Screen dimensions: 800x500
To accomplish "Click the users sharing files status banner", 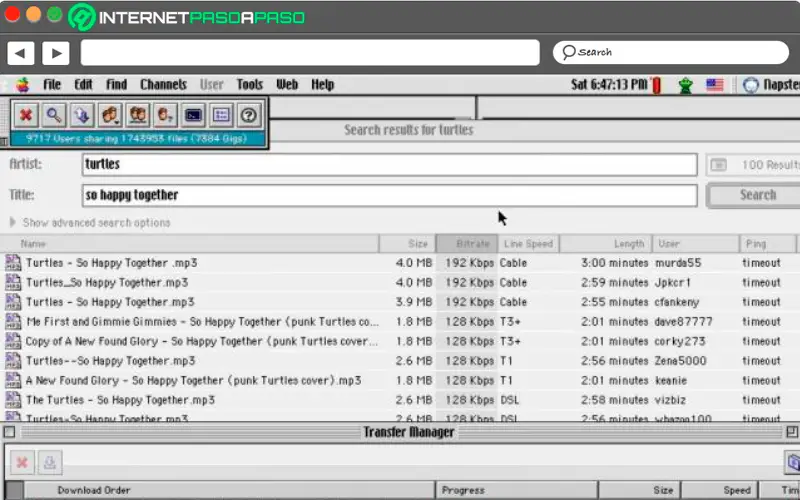I will (137, 138).
